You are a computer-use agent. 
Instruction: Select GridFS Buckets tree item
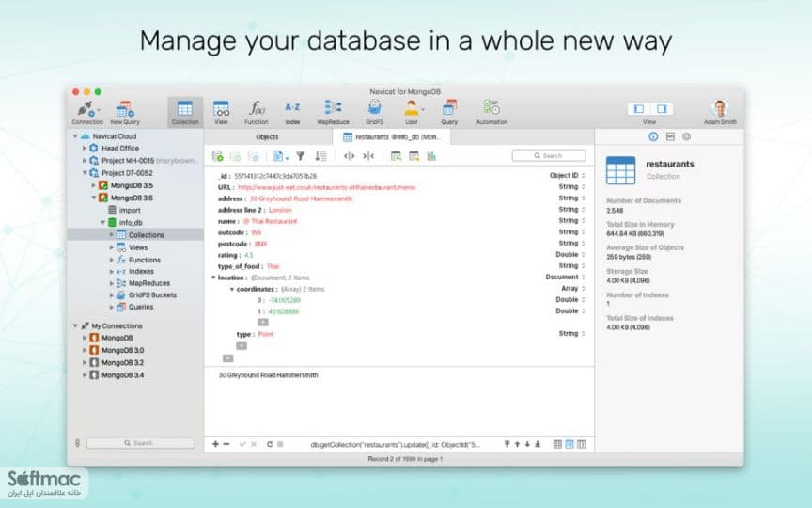[152, 295]
